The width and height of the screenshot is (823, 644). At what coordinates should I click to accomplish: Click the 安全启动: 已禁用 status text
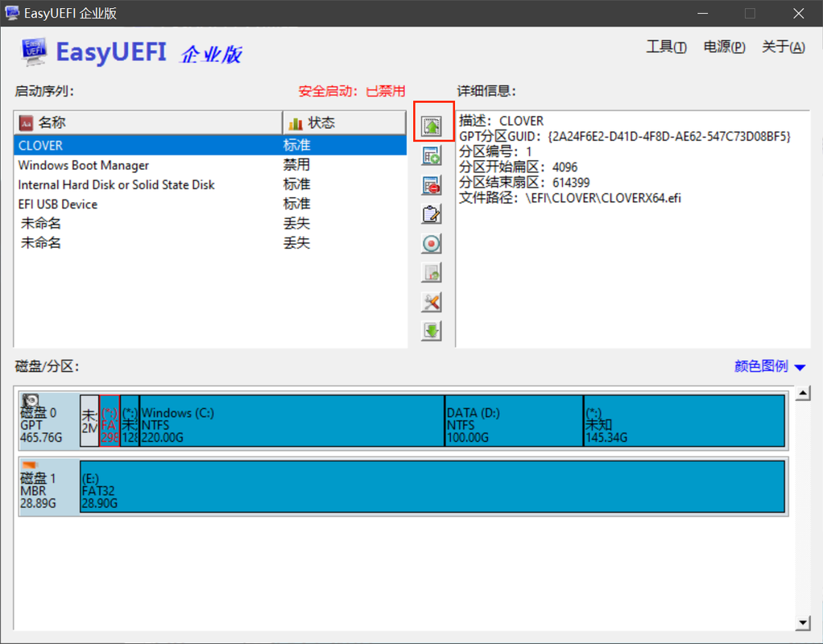click(x=352, y=91)
